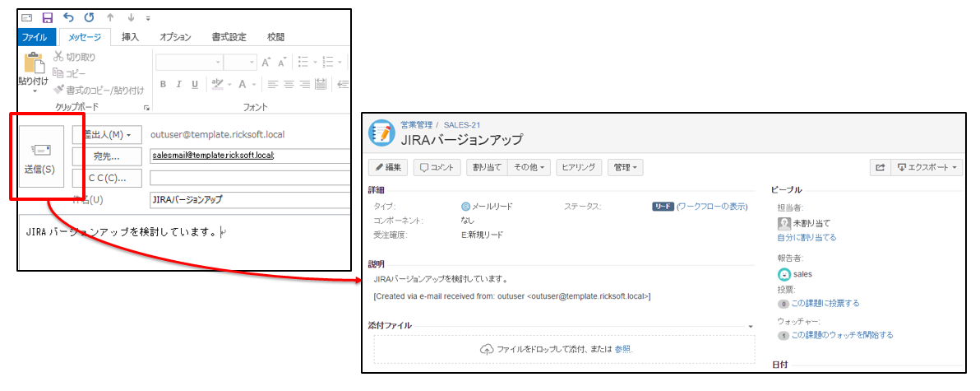Switch to the オプション ribbon tab
Viewport: 980px width, 391px height.
point(175,37)
